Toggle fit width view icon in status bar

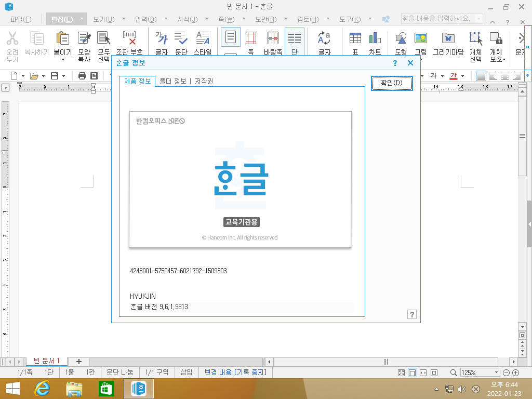(423, 373)
